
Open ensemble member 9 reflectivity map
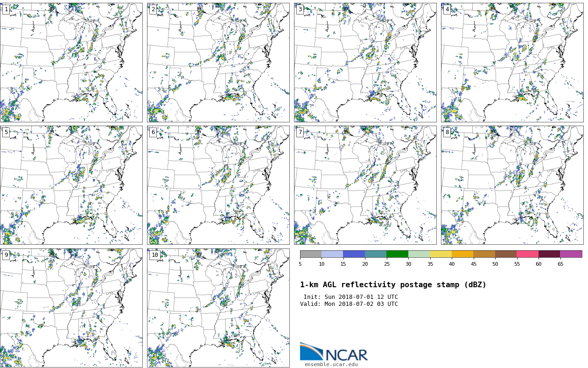click(71, 308)
